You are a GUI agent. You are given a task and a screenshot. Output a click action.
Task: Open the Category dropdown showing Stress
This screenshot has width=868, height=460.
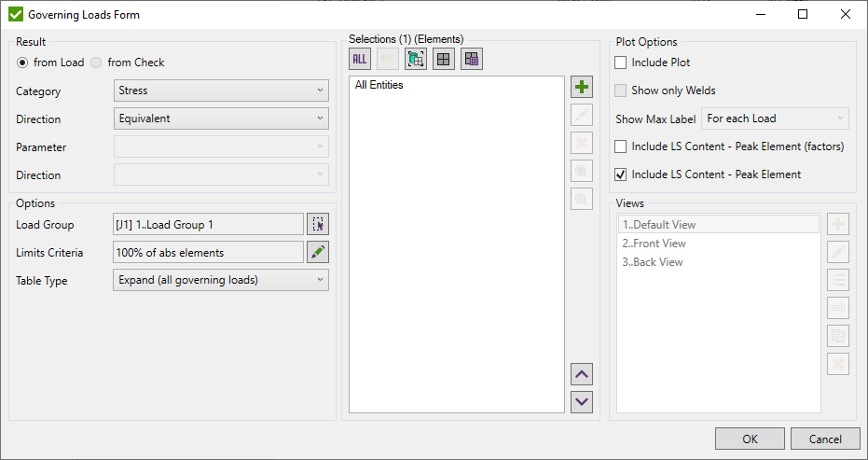point(221,91)
